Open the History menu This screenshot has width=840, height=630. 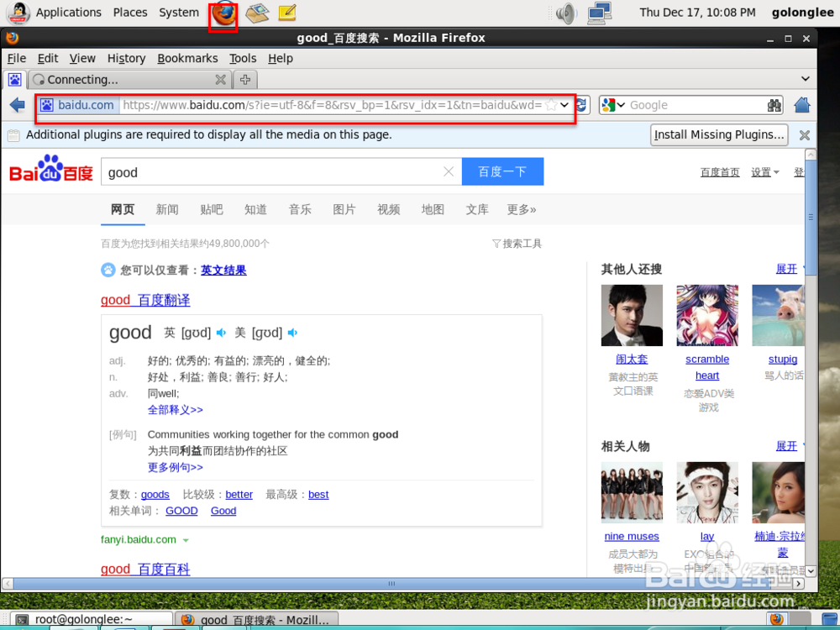click(127, 59)
